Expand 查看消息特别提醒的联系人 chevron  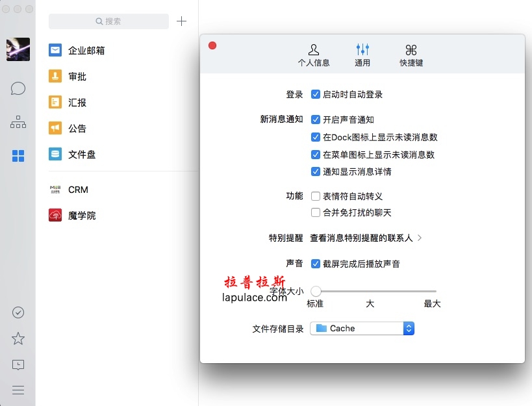tap(420, 238)
